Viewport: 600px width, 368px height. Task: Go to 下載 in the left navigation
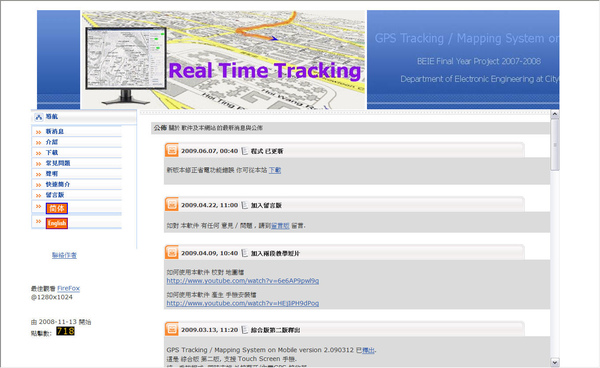[x=52, y=153]
